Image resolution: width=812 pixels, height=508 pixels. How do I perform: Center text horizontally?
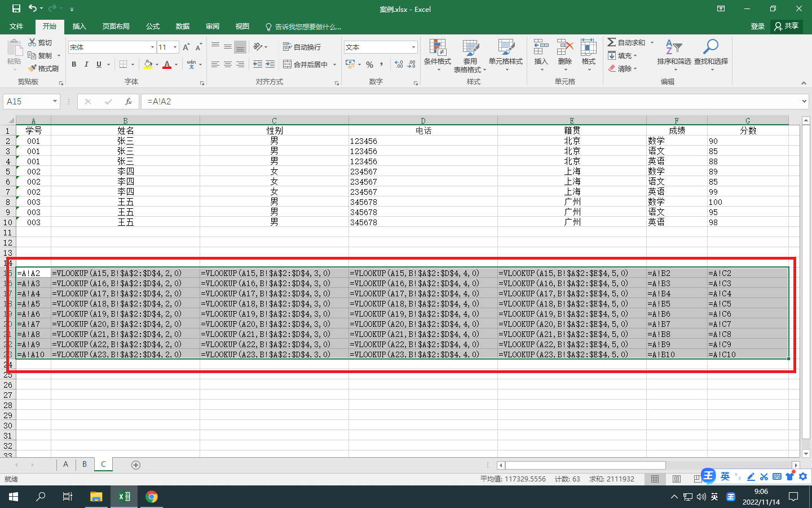[x=228, y=64]
